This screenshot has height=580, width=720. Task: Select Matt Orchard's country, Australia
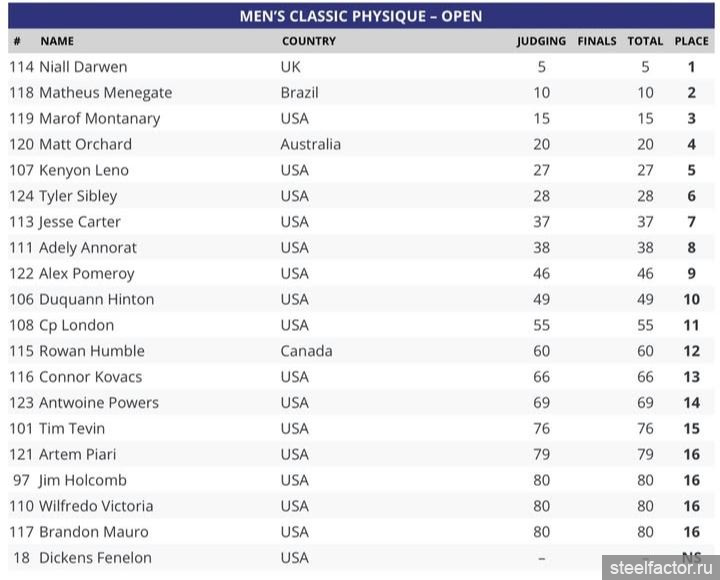310,144
